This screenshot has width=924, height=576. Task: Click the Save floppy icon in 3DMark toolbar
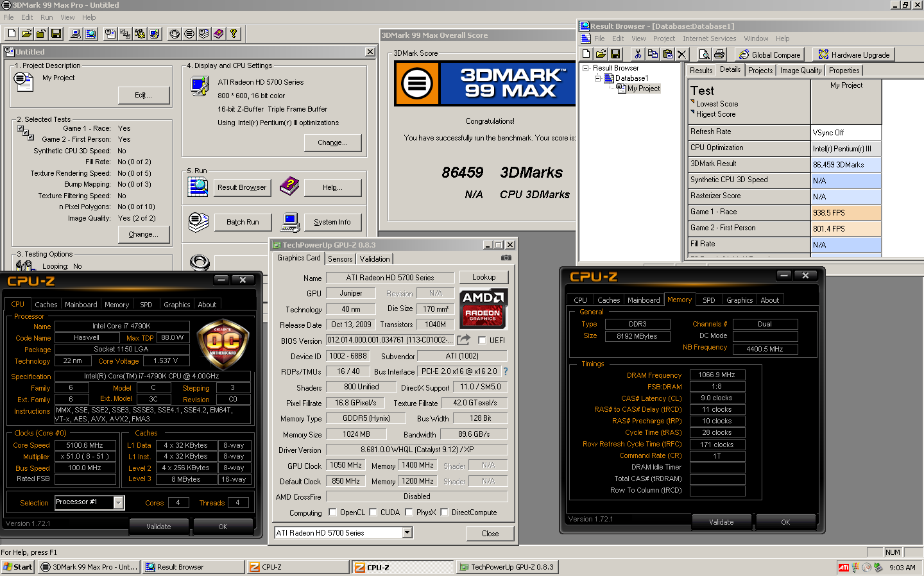(x=56, y=33)
